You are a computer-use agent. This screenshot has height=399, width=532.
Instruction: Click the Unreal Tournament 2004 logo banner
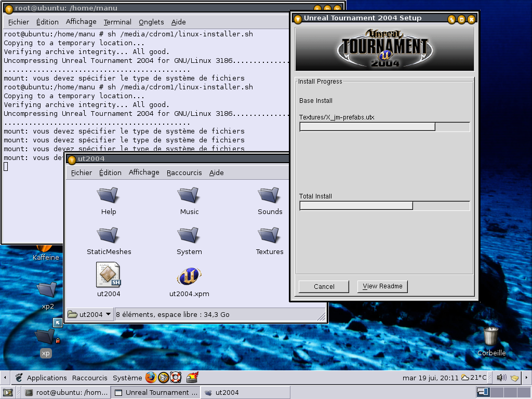pos(384,49)
